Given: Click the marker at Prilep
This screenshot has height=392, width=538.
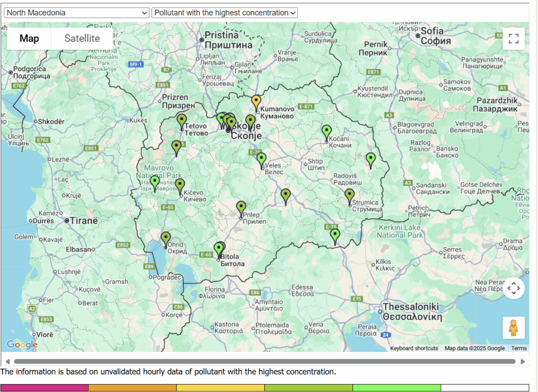Looking at the screenshot, I should pyautogui.click(x=241, y=208).
